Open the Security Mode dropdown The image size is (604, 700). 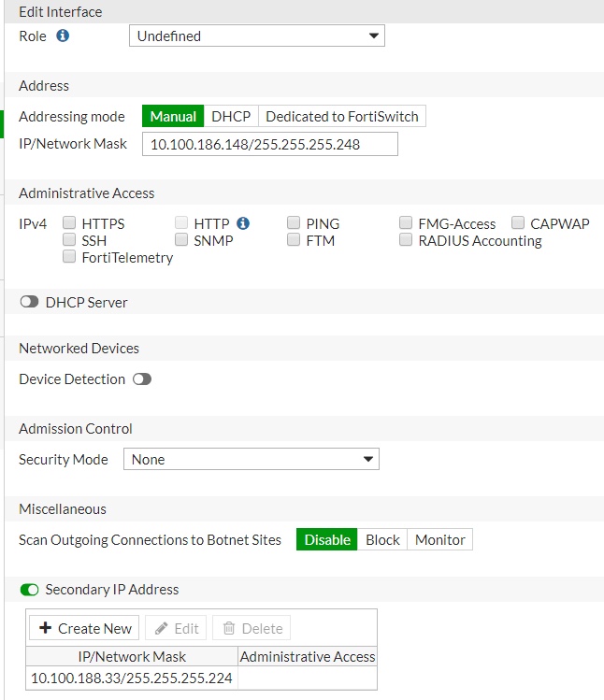[251, 460]
